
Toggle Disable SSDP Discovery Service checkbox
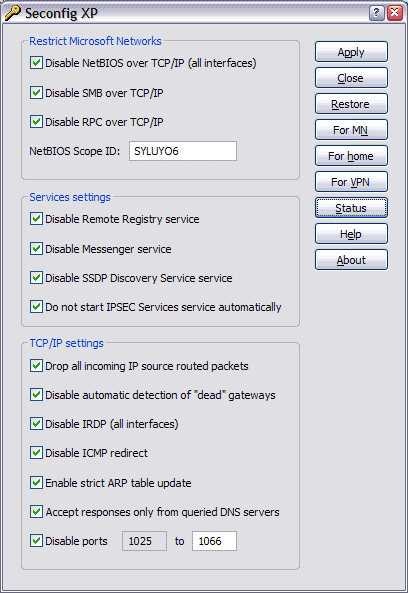coord(36,278)
